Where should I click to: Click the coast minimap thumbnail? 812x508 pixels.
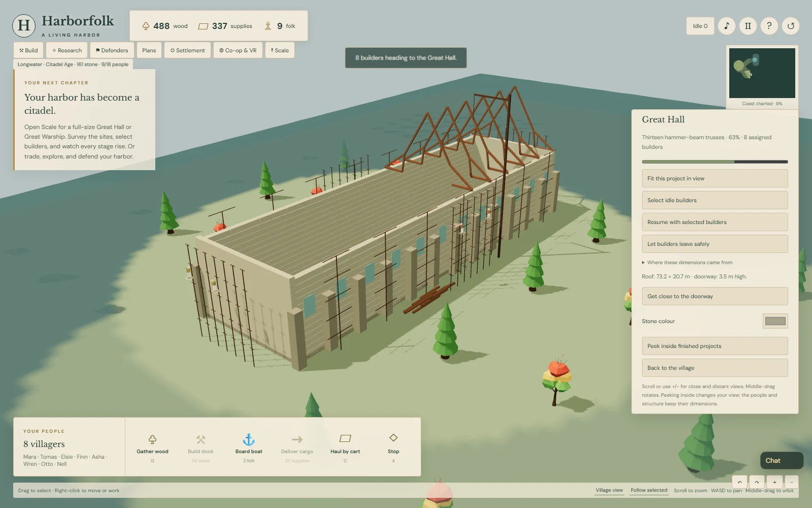click(x=762, y=73)
